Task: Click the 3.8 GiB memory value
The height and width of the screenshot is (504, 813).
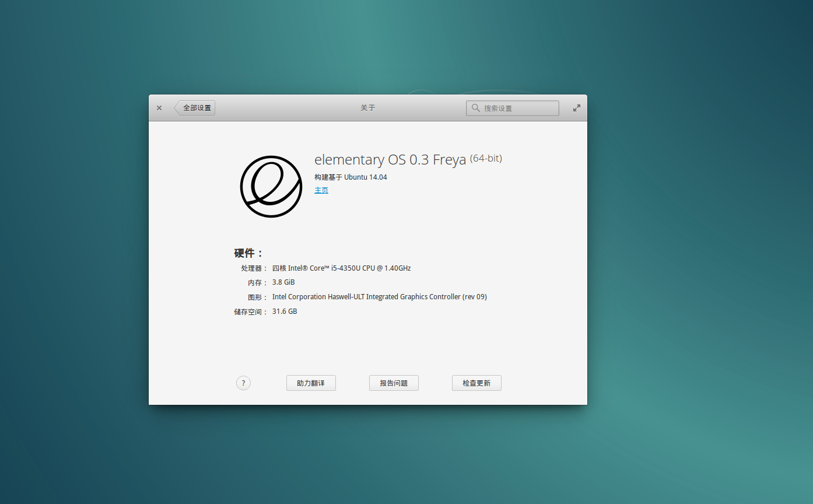Action: tap(283, 282)
